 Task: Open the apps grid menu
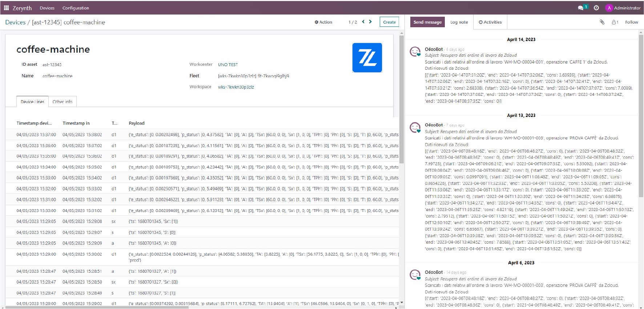pos(6,8)
